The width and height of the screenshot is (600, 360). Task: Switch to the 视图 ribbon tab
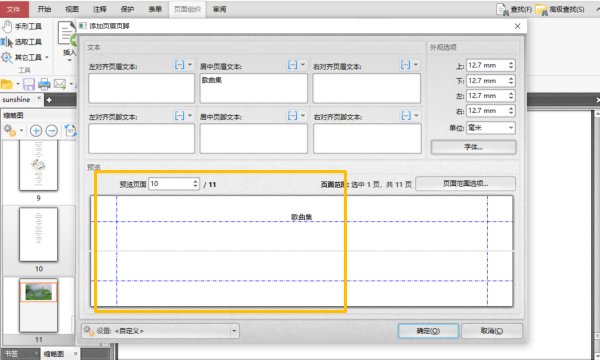(x=72, y=9)
